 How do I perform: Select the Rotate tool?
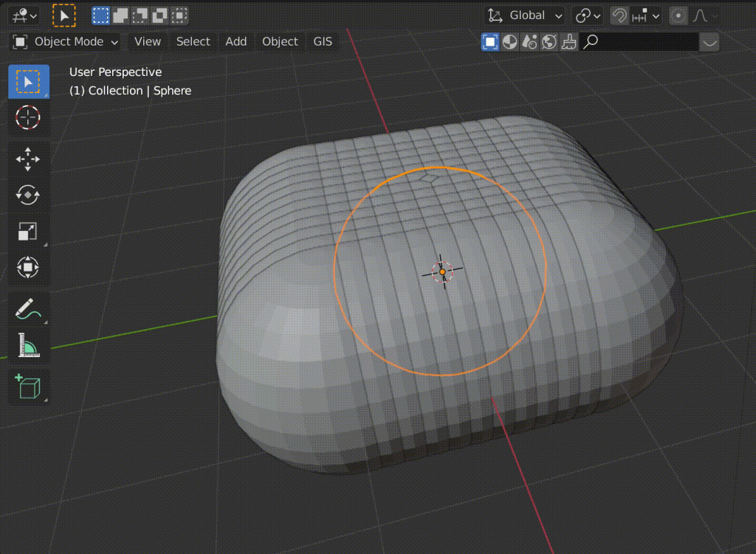pos(28,195)
